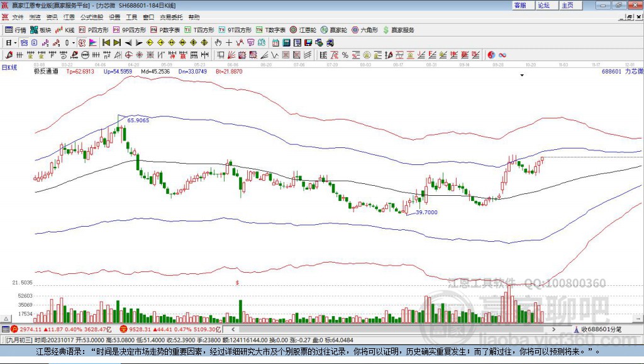Click the calculator icon
The height and width of the screenshot is (364, 644).
point(287,43)
